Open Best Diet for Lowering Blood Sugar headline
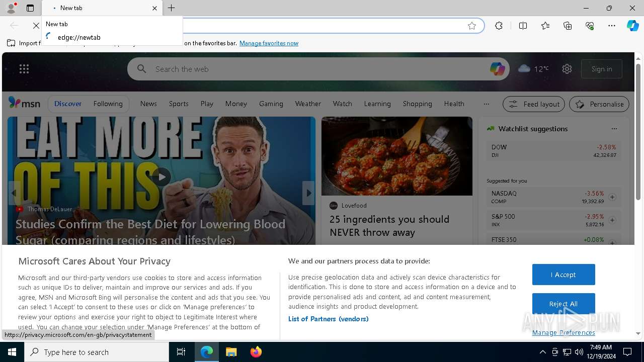644x362 pixels. [x=150, y=232]
